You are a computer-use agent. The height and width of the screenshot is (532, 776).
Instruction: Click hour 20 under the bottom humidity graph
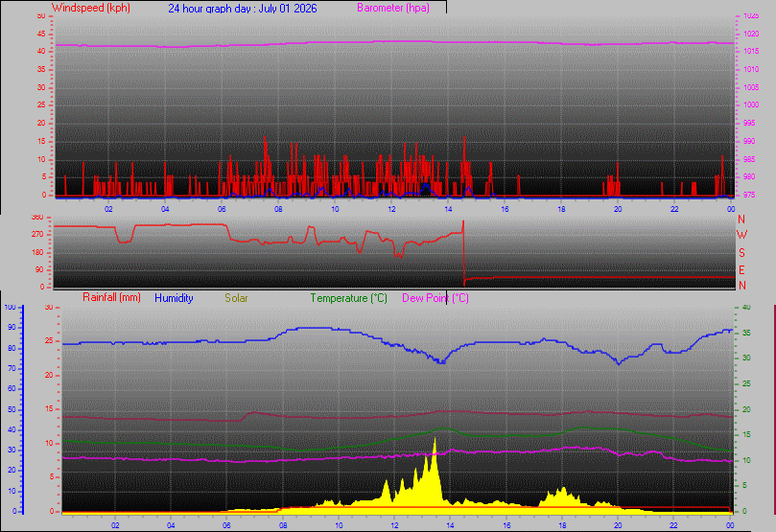618,525
